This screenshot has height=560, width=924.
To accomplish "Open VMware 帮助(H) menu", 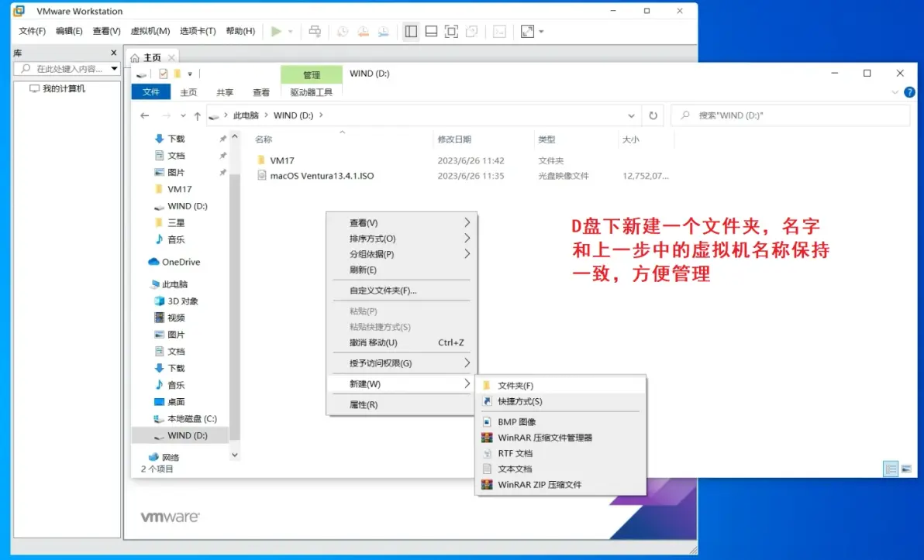I will (240, 31).
